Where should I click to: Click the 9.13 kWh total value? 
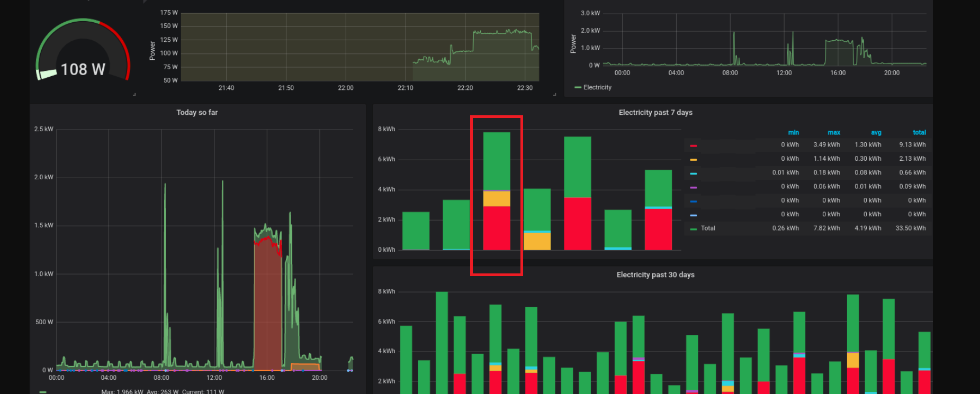coord(913,145)
